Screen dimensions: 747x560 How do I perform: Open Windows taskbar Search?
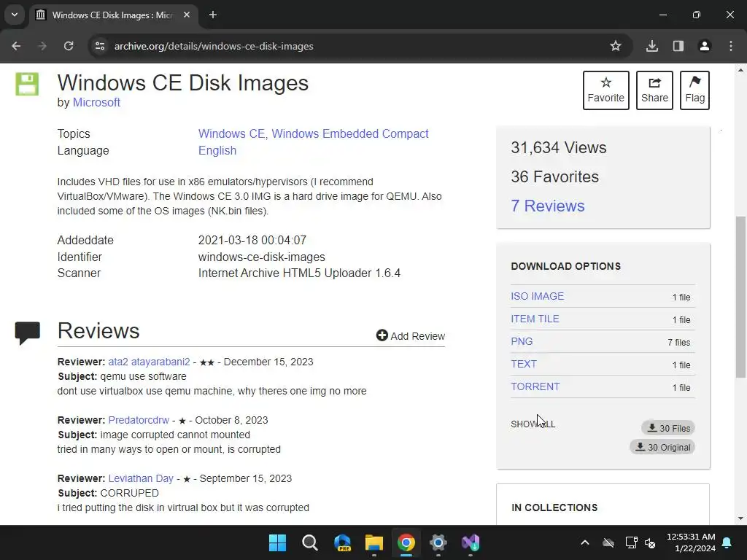coord(309,542)
